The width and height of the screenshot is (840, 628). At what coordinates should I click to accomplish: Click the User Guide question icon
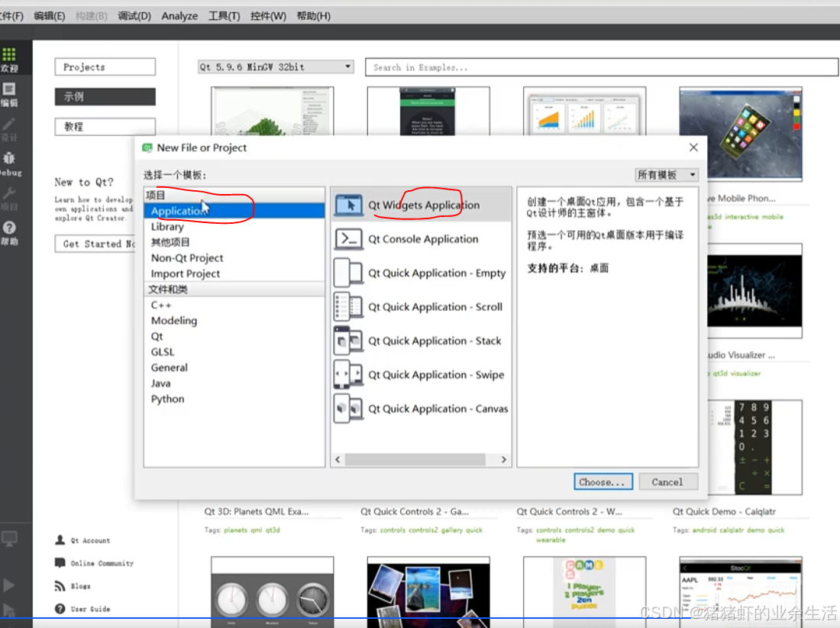click(60, 609)
